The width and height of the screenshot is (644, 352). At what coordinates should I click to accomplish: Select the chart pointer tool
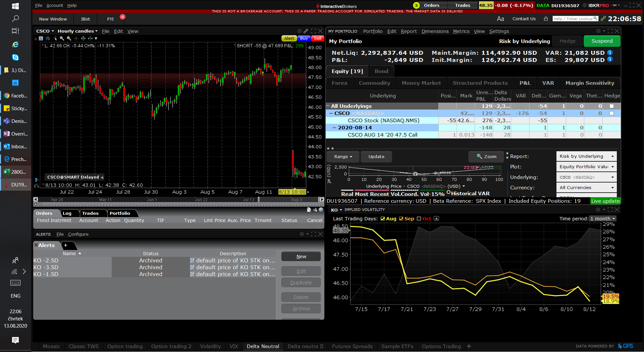pos(55,39)
